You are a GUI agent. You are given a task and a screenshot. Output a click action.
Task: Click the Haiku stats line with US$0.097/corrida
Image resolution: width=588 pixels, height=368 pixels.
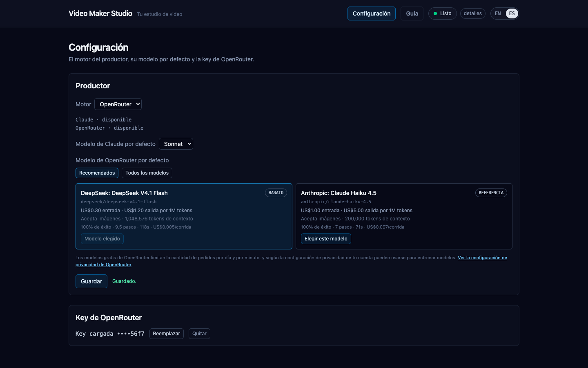353,227
